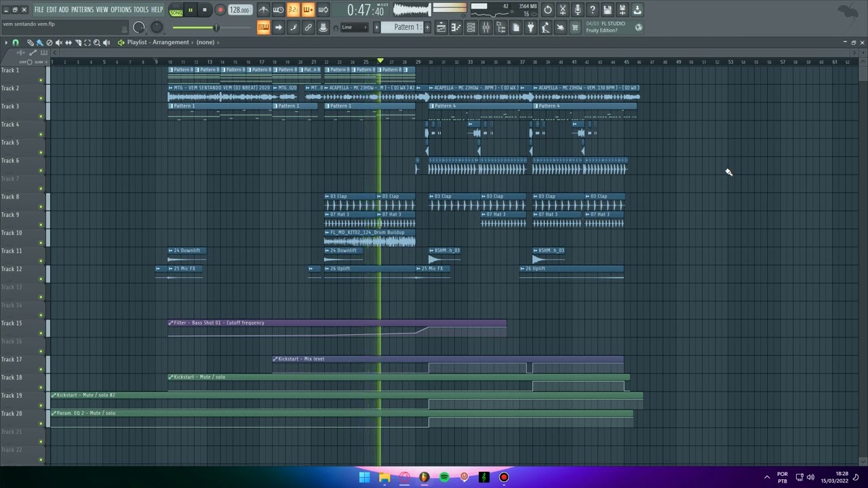Toggle playlist snap magnet

tap(15, 42)
